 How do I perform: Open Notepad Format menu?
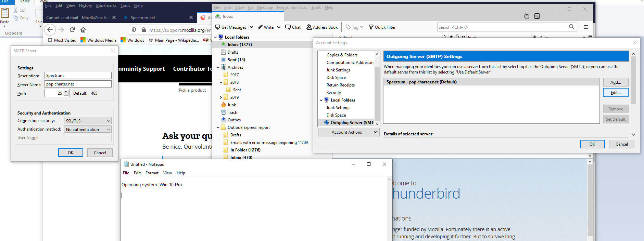[152, 173]
